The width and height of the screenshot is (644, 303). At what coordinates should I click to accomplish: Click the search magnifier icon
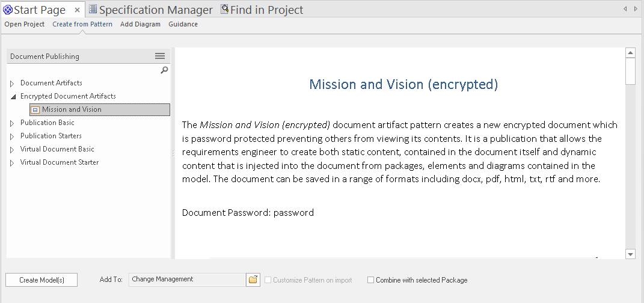164,70
